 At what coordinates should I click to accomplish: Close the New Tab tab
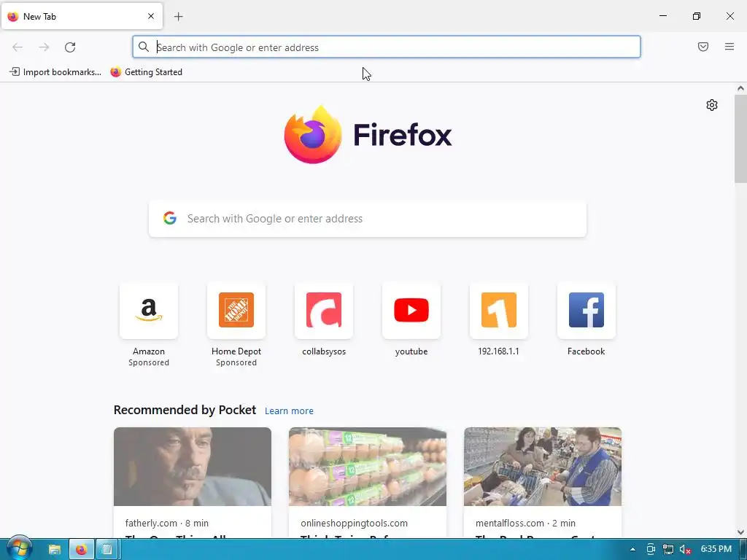coord(151,16)
